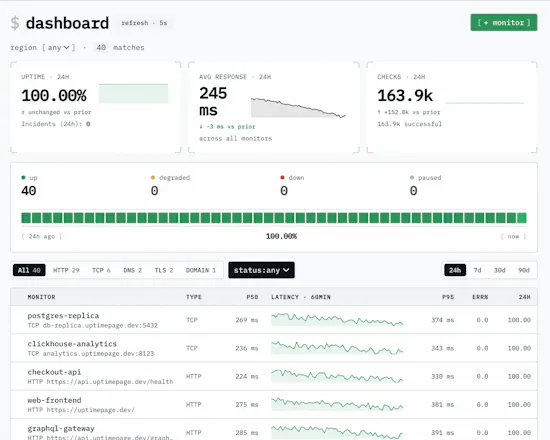Open the status:any filter dropdown
This screenshot has width=550, height=440.
click(261, 270)
